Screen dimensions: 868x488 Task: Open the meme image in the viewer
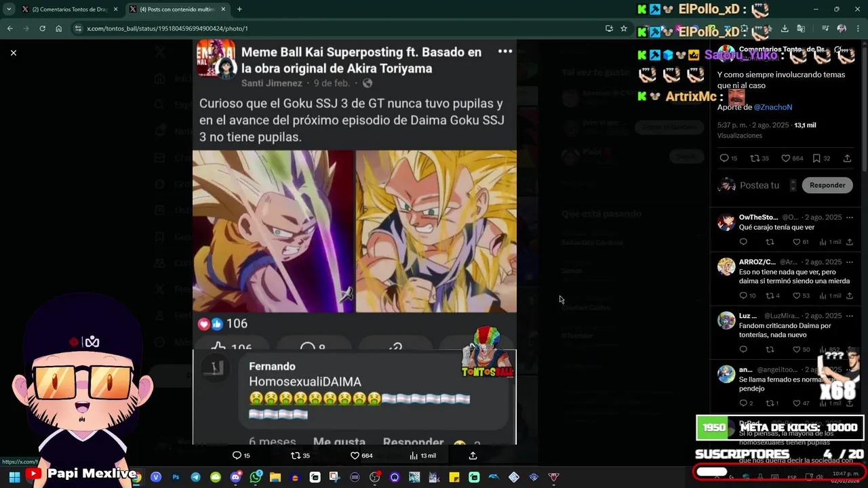[x=355, y=242]
